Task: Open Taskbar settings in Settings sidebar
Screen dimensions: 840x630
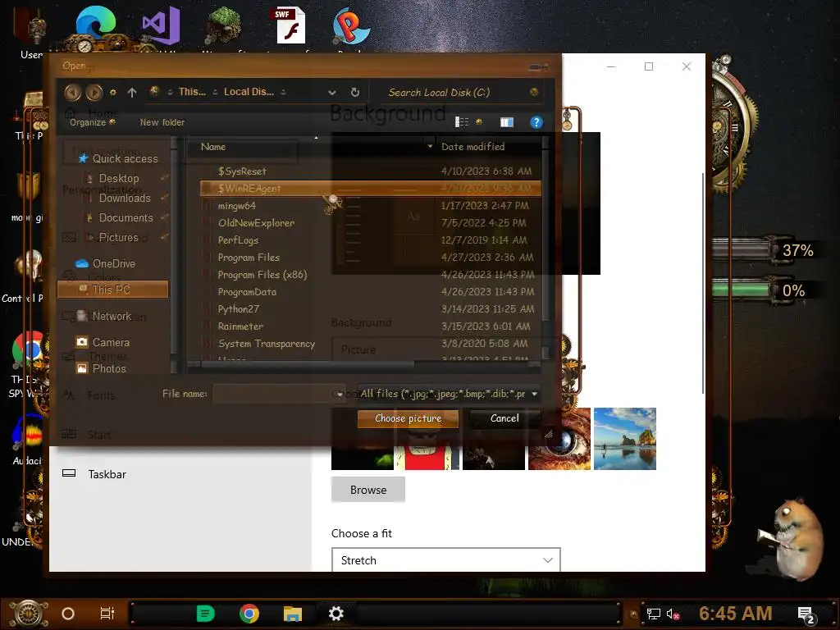Action: (x=107, y=474)
